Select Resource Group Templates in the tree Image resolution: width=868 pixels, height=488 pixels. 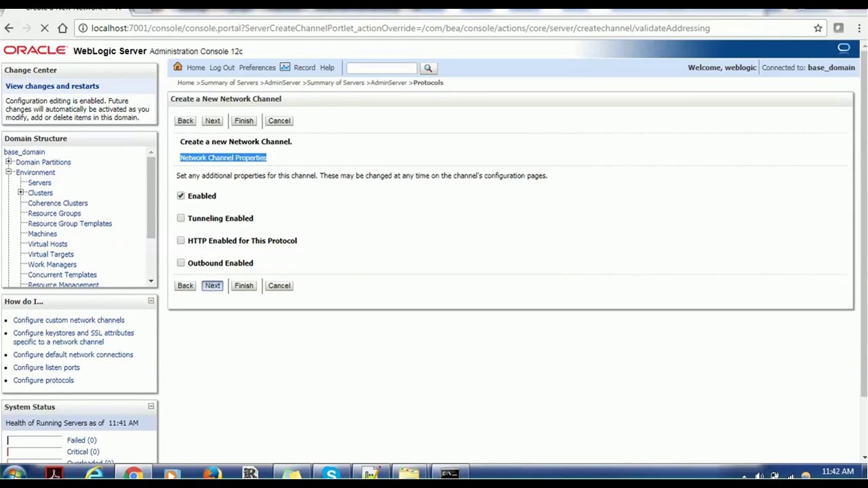coord(70,224)
